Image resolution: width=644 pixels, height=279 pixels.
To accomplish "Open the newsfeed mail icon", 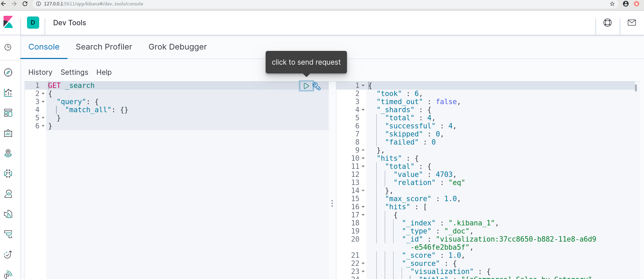I will (x=632, y=23).
